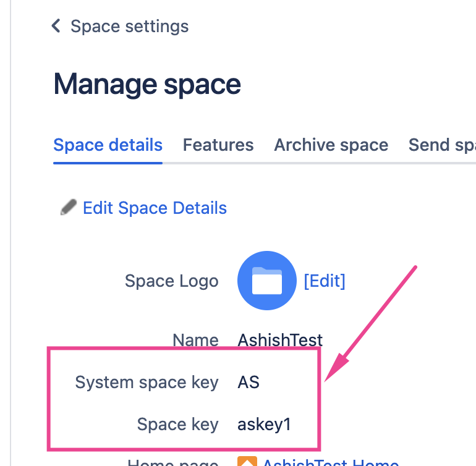
Task: Click the back chevron beside Space settings
Action: coord(56,26)
